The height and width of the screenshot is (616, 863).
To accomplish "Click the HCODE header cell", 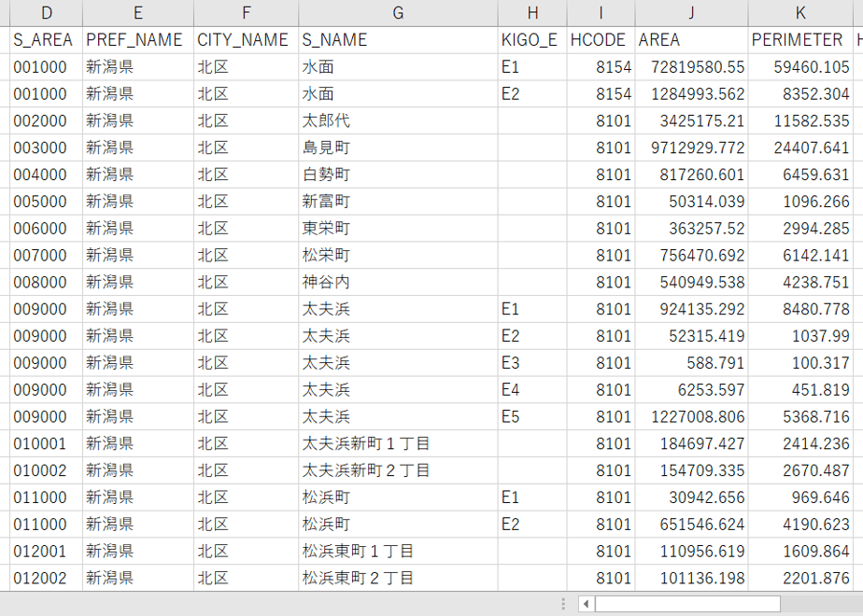I will pyautogui.click(x=601, y=40).
